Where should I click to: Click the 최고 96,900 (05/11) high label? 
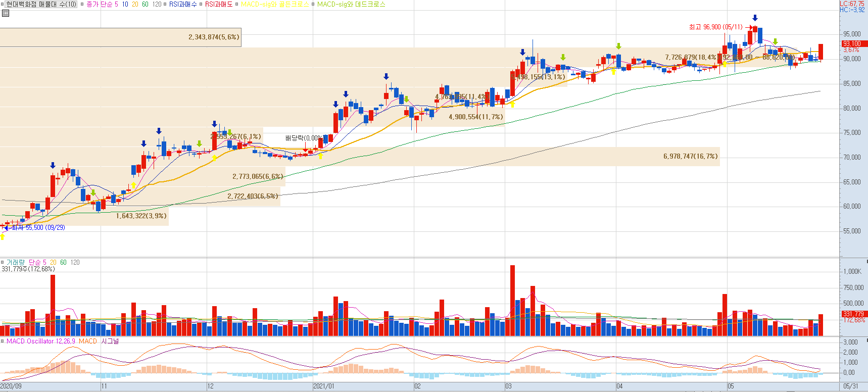point(716,27)
